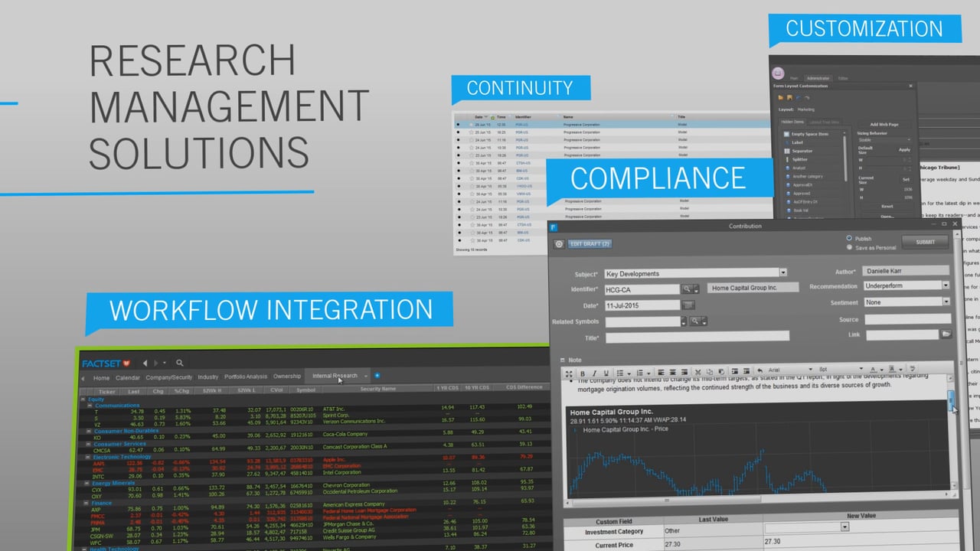Open the Key Developments subject dropdown

click(x=783, y=272)
